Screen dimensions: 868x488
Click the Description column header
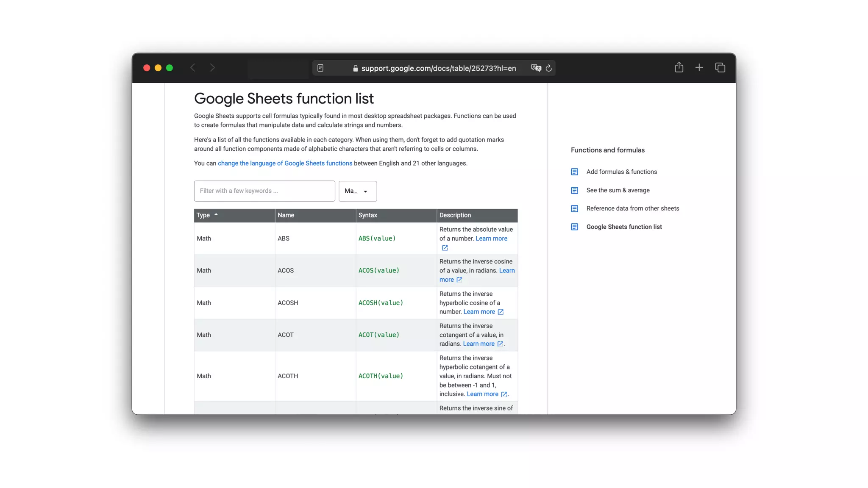[455, 215]
